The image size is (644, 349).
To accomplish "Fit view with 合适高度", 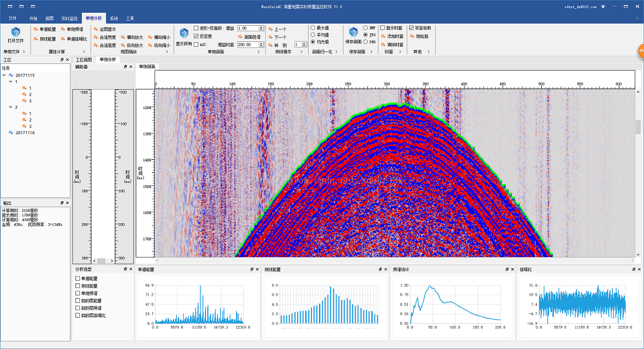I will (x=105, y=45).
